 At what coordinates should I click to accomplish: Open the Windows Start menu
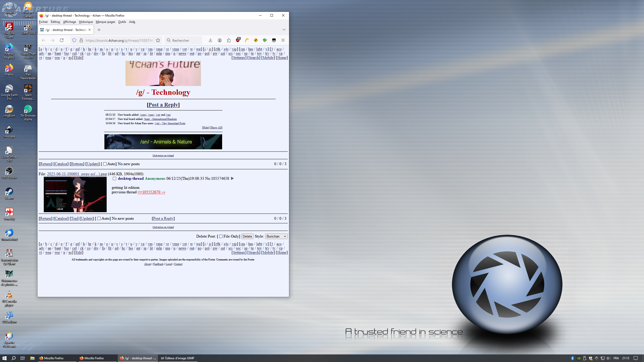coord(4,358)
